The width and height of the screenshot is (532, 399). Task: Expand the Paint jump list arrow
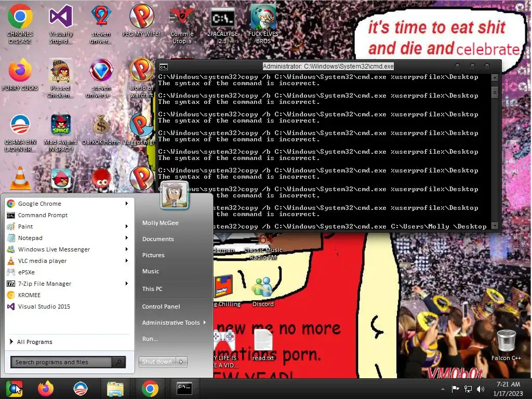[x=127, y=227]
